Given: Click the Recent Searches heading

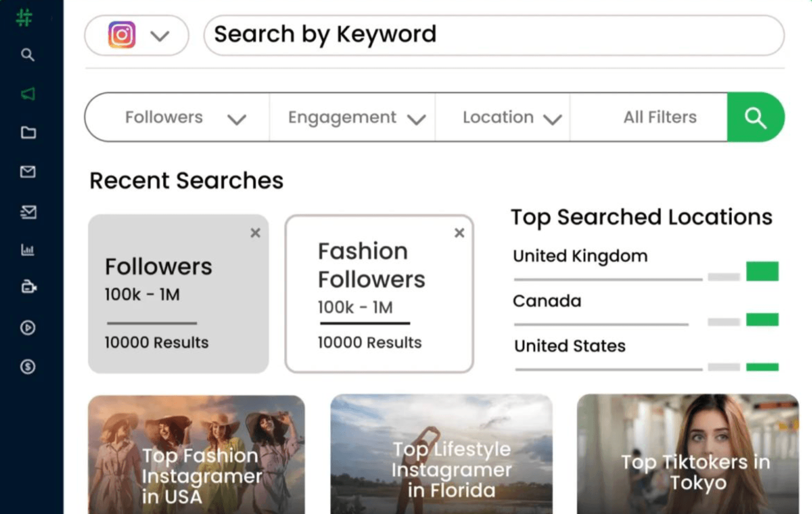Looking at the screenshot, I should pos(186,180).
